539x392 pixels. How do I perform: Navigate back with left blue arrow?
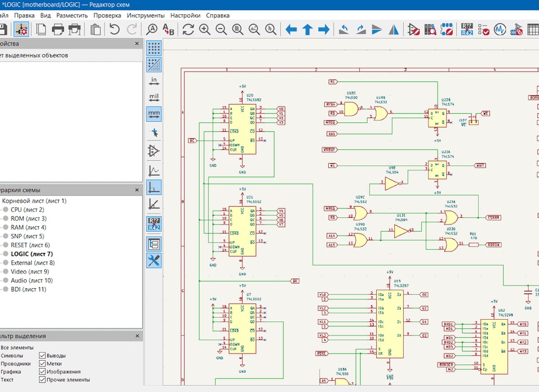pos(292,30)
